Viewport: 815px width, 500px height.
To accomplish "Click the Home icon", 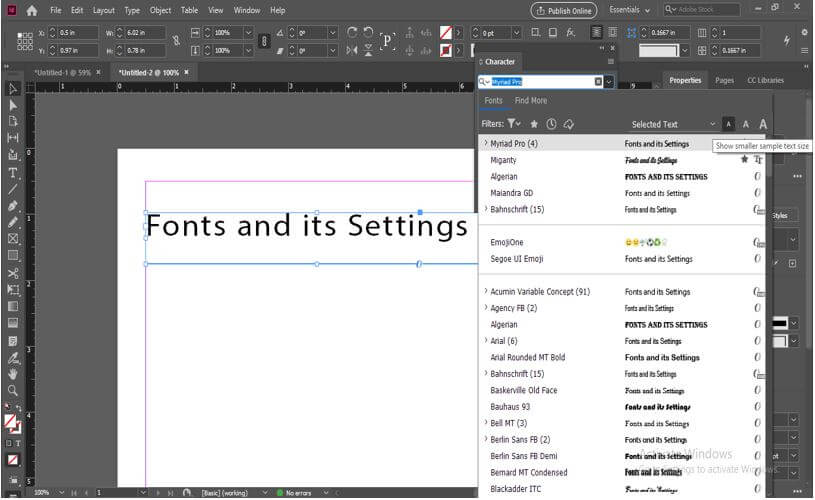I will 32,10.
